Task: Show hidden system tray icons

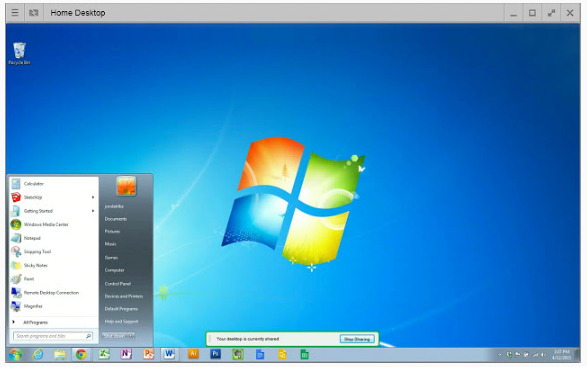Action: click(x=501, y=354)
